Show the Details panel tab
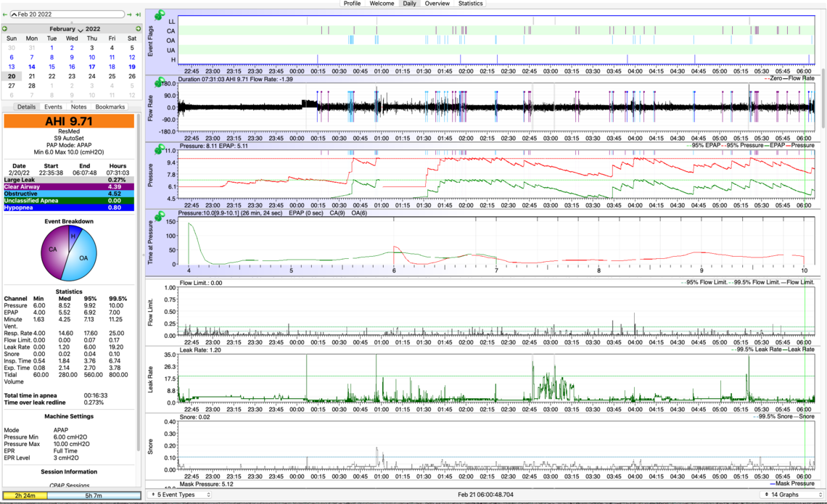 pos(26,107)
